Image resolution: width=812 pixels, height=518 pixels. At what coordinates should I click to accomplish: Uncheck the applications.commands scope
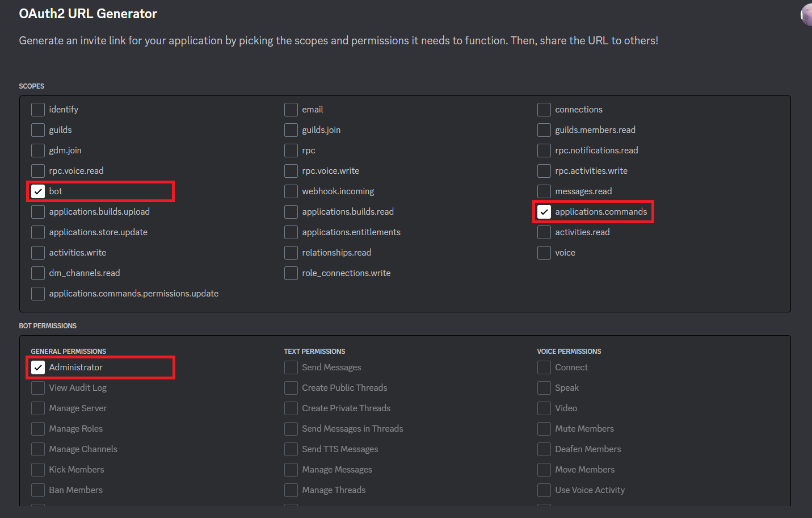[x=544, y=212]
